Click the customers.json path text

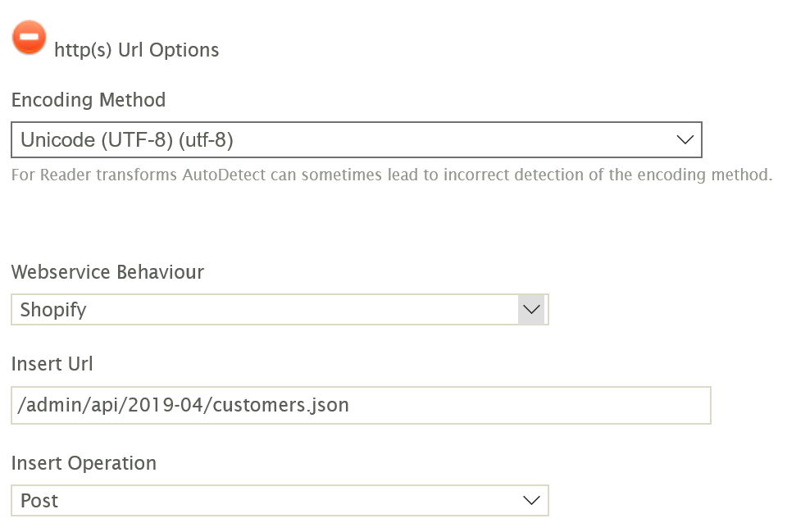pos(292,406)
